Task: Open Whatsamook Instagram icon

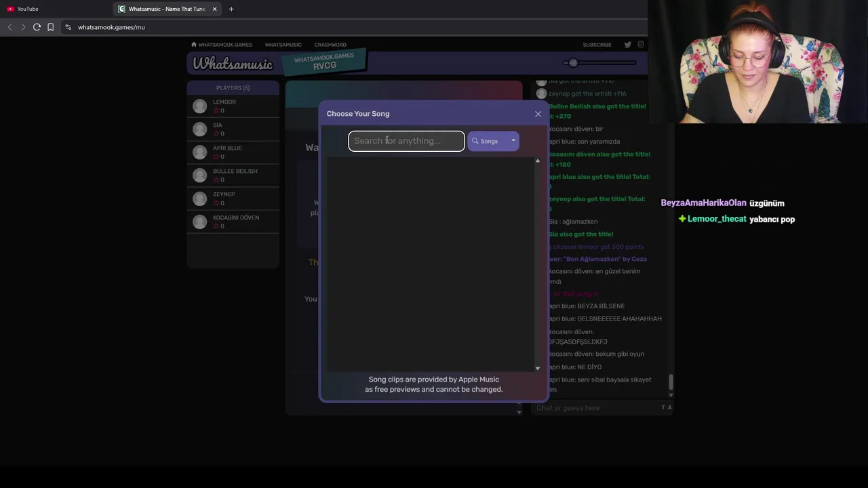Action: pyautogui.click(x=641, y=45)
